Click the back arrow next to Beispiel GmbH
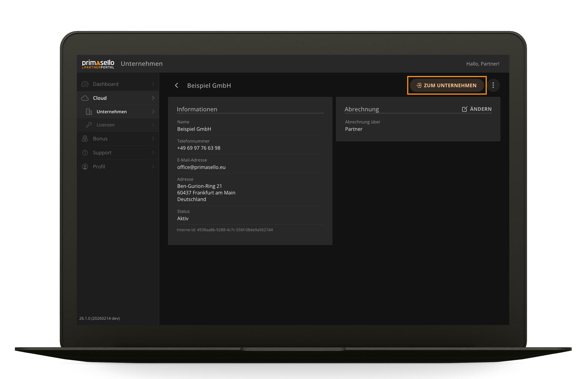The width and height of the screenshot is (588, 379). [x=176, y=85]
